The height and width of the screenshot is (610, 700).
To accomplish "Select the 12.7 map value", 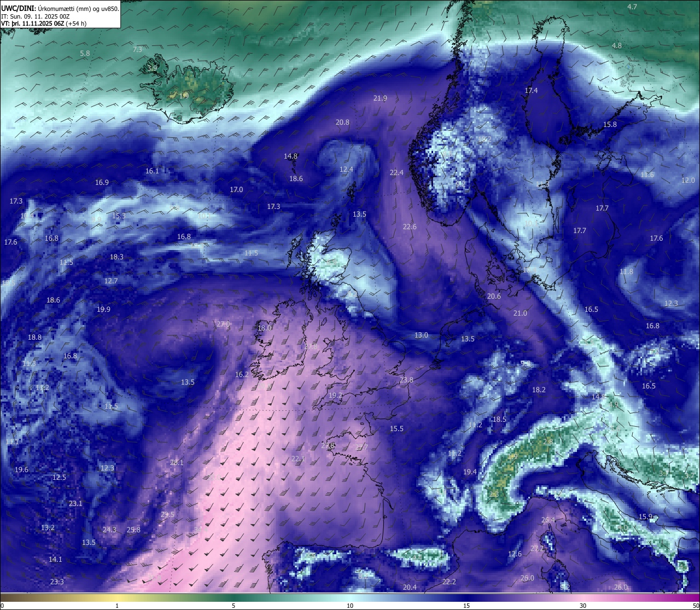I will point(111,281).
